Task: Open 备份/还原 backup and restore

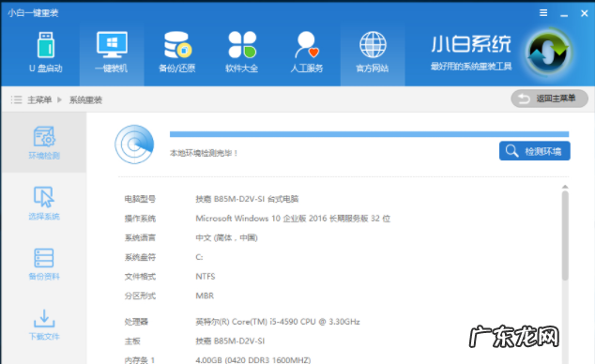Action: [176, 52]
